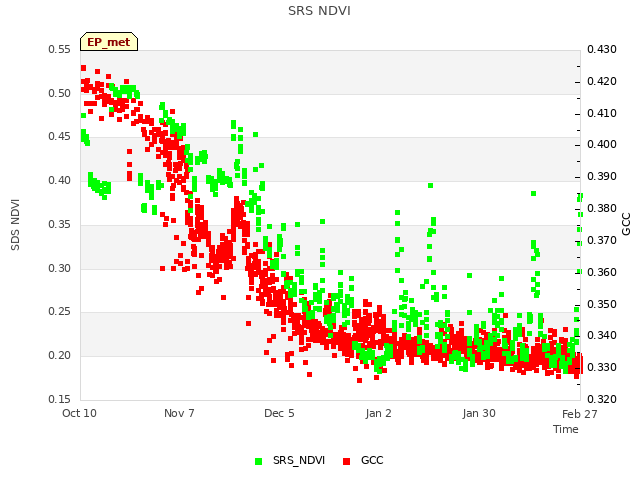Click the 0.330 right axis value
The width and height of the screenshot is (640, 480).
[x=602, y=367]
